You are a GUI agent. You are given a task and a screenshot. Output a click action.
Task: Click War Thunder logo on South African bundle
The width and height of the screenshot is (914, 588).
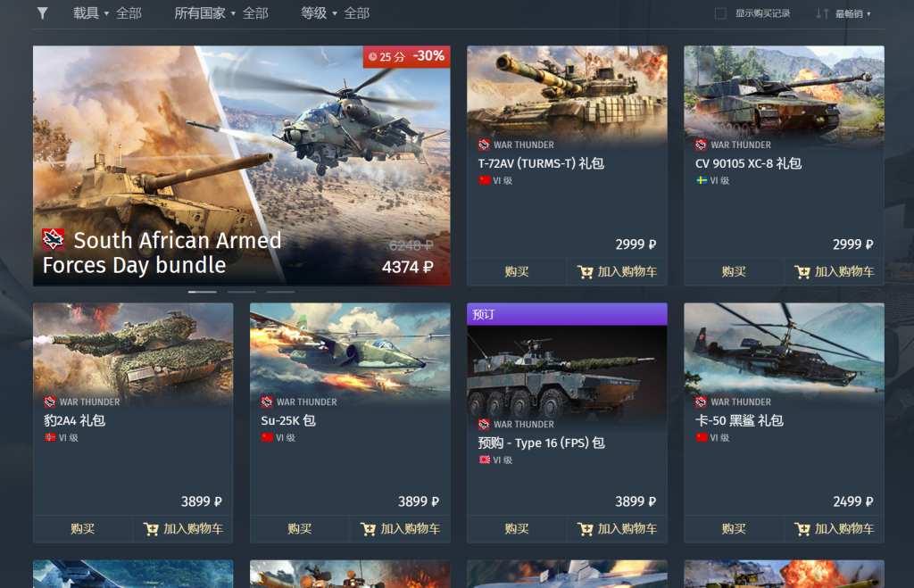53,239
